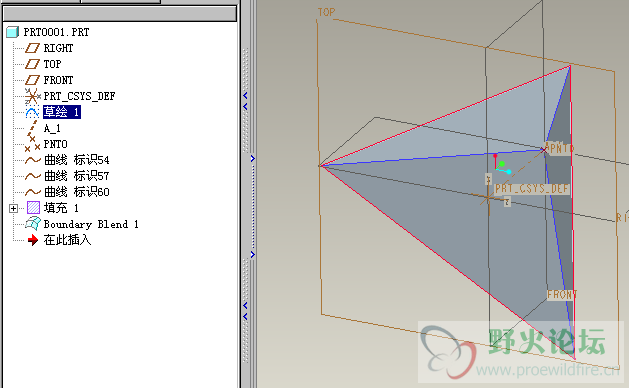Collapse the panel using the upper double-arrow handle
The image size is (629, 388).
pos(245,101)
